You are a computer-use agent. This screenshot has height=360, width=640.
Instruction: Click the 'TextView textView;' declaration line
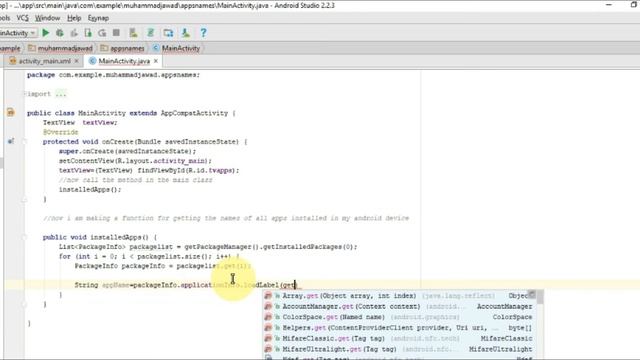[80, 122]
